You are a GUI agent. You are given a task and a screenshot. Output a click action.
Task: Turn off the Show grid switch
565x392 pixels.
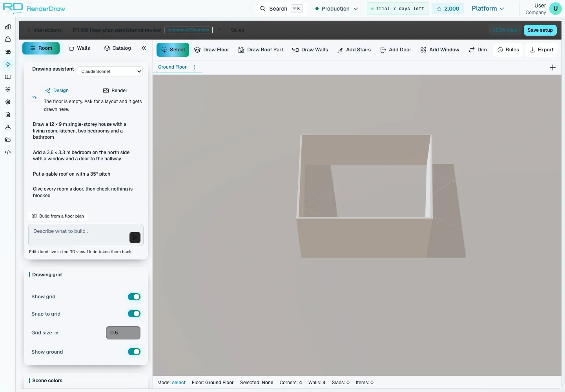click(x=134, y=297)
